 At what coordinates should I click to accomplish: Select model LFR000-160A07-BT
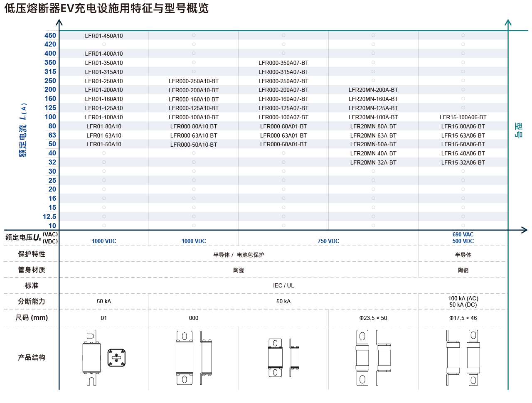(x=283, y=99)
